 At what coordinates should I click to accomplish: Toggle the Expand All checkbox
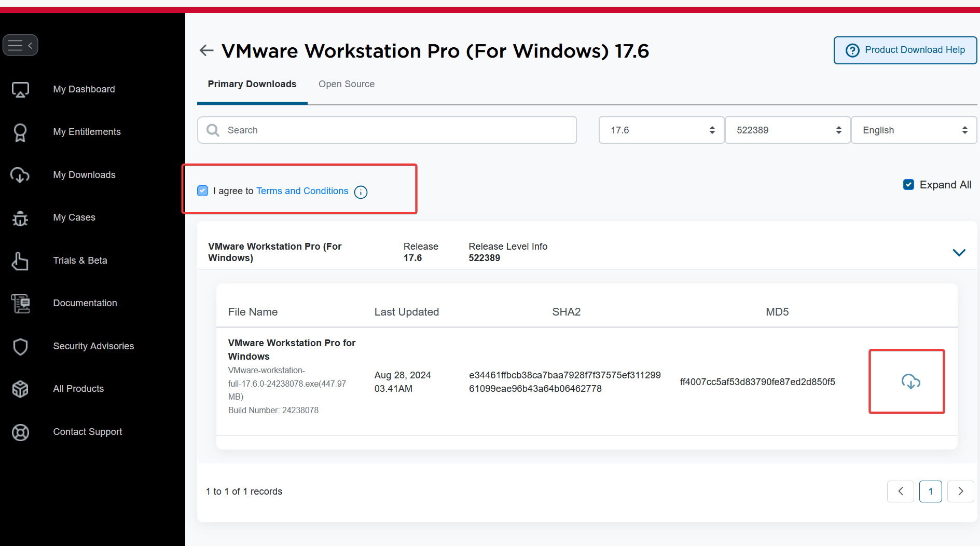[908, 185]
